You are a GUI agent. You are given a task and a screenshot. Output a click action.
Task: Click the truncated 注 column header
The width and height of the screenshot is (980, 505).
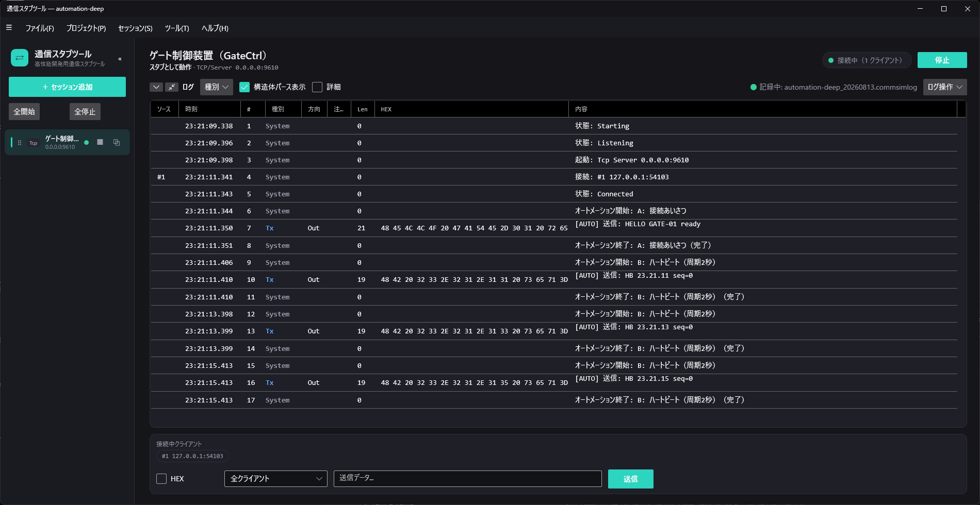tap(339, 109)
